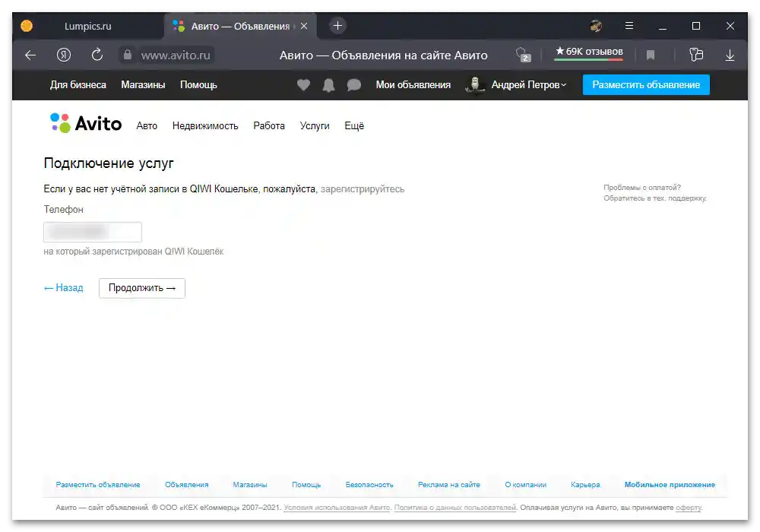Viewport: 760px width, 532px height.
Task: Open footer link Помощь
Action: point(306,485)
